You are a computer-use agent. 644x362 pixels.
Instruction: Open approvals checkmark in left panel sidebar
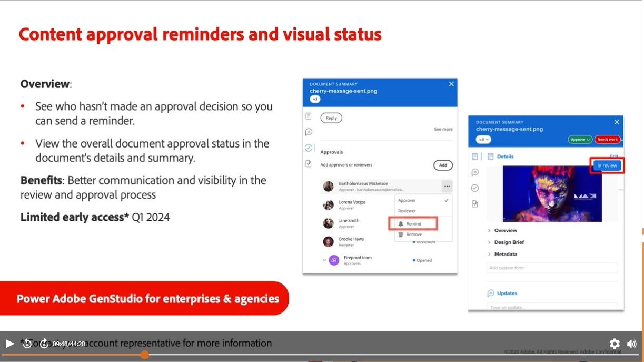(x=309, y=148)
